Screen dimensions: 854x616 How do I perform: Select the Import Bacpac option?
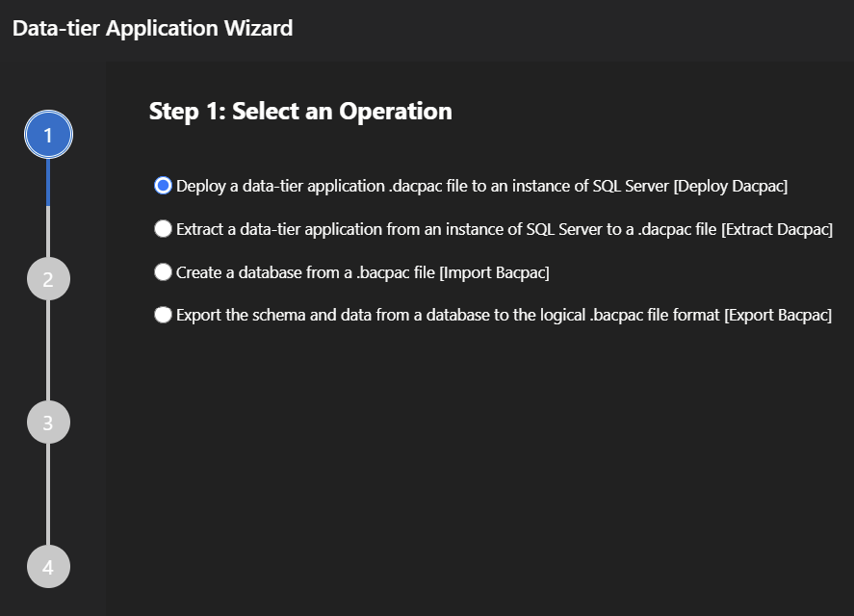(x=163, y=271)
